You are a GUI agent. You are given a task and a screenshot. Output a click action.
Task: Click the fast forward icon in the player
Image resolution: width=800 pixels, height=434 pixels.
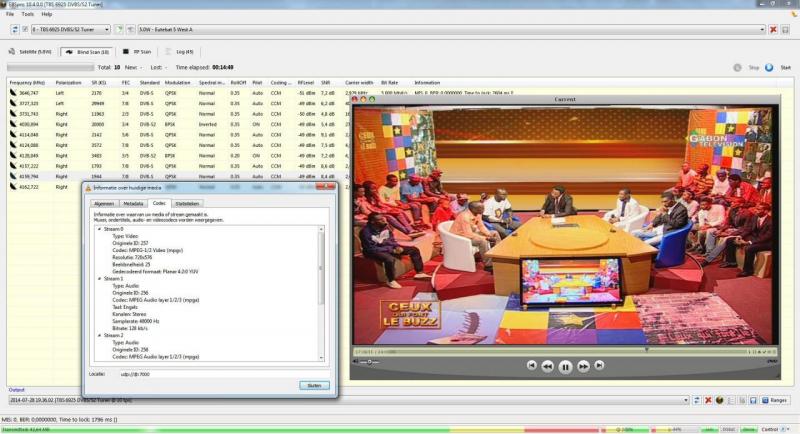582,366
